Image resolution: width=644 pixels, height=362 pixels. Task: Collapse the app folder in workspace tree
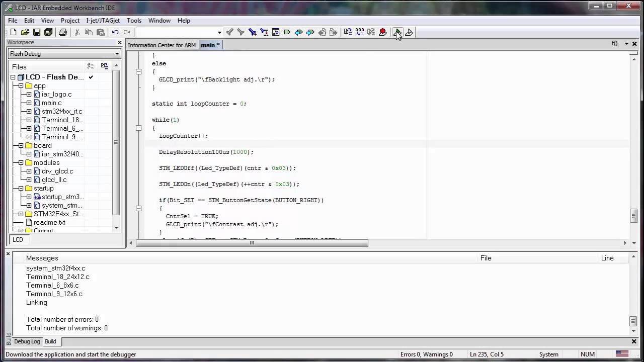point(21,86)
